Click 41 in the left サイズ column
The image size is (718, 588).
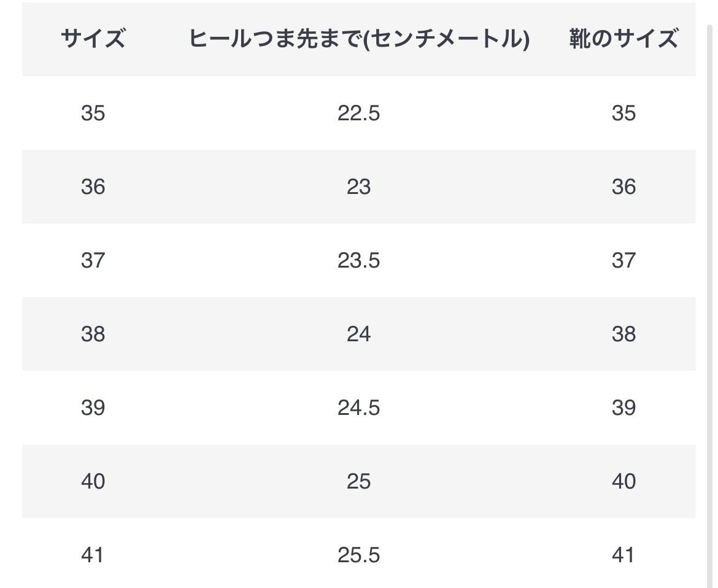tap(93, 555)
